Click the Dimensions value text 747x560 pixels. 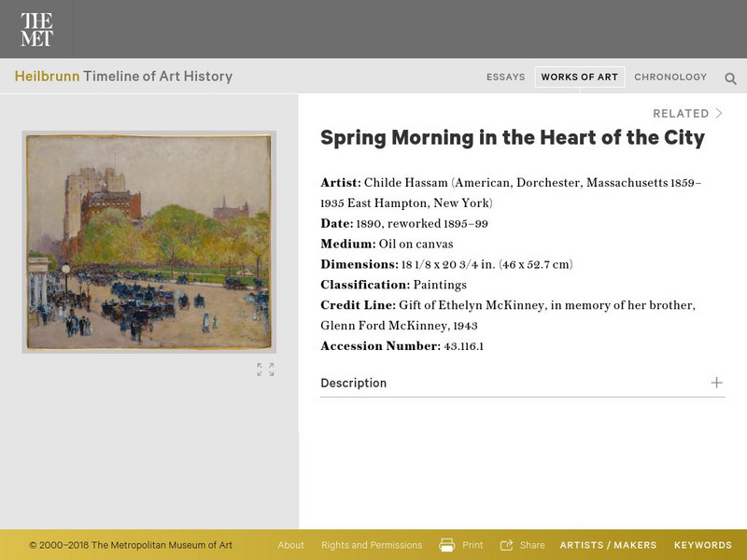[x=486, y=265]
